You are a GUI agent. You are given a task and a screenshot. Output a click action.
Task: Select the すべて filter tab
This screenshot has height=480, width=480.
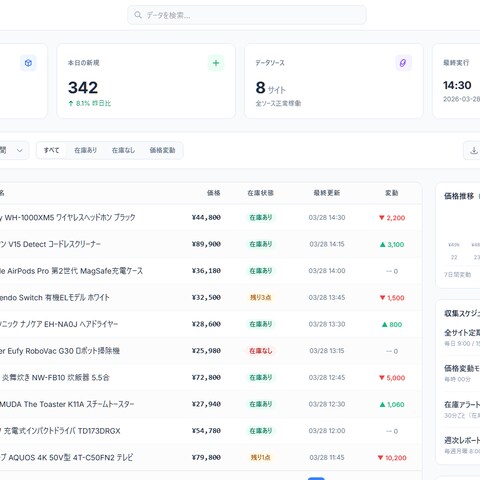click(x=51, y=150)
